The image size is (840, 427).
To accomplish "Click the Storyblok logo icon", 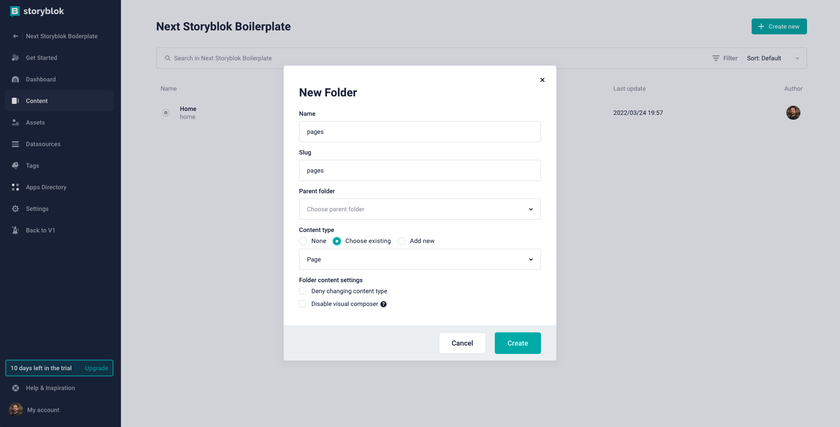I will [15, 11].
